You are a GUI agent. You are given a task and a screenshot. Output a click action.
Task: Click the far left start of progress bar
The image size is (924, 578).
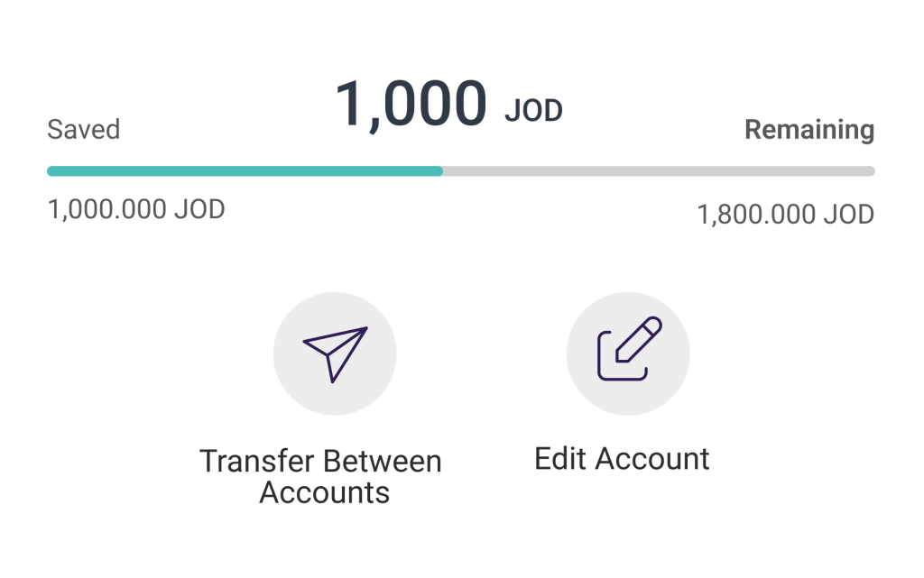coord(51,171)
